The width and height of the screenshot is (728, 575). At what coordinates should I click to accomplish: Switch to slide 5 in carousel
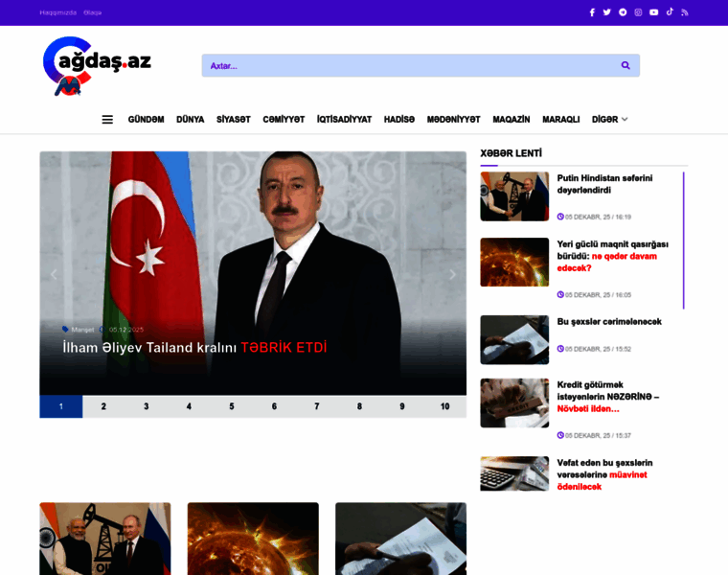[x=231, y=406]
